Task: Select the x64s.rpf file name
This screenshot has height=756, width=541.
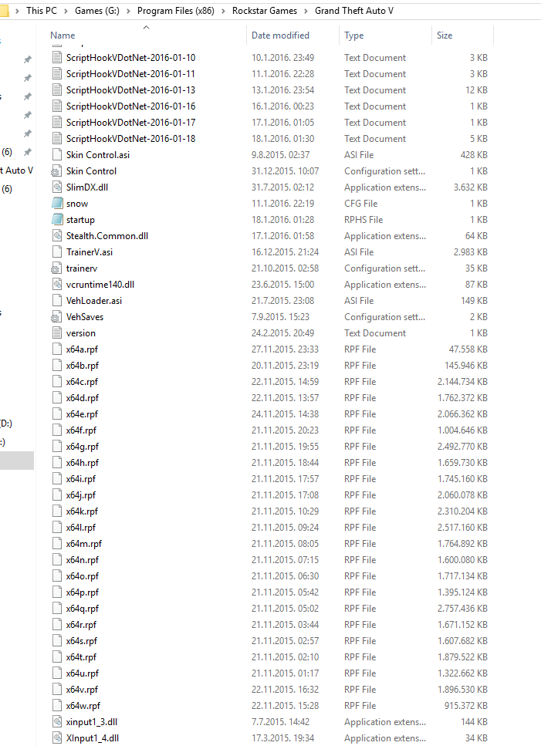Action: coord(82,641)
